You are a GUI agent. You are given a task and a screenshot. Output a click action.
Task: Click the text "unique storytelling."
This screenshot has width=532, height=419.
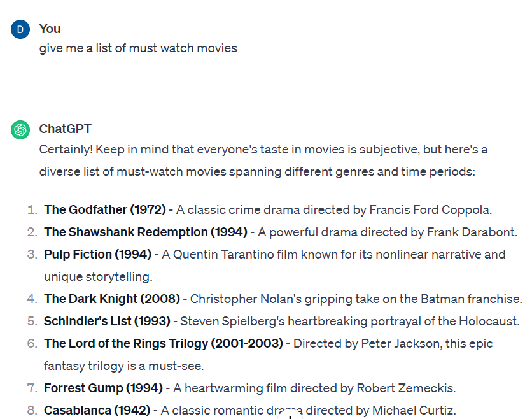point(99,277)
